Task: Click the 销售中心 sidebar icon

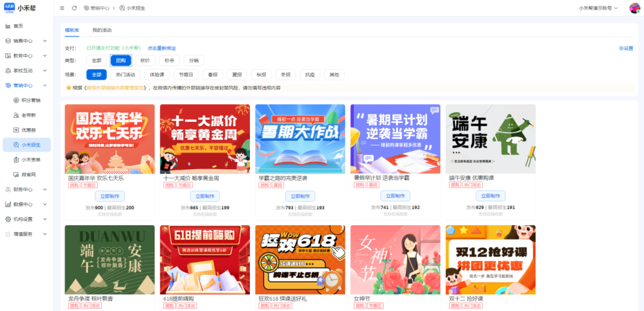Action: pyautogui.click(x=8, y=41)
